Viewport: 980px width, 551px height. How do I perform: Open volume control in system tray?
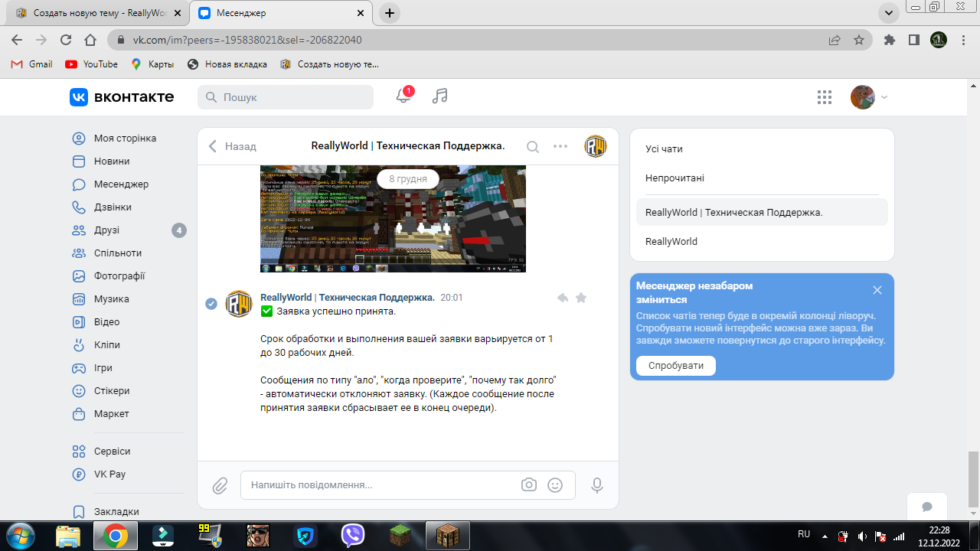coord(862,536)
